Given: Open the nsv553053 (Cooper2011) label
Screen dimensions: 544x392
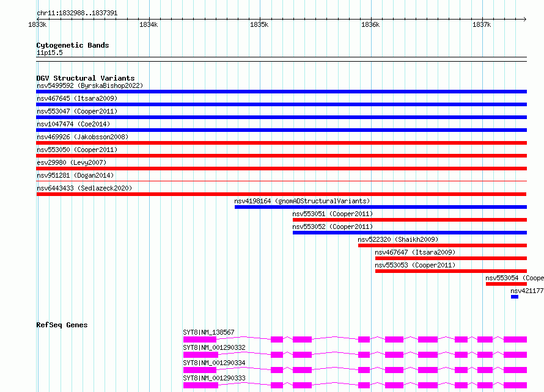Looking at the screenshot, I should click(x=415, y=265).
